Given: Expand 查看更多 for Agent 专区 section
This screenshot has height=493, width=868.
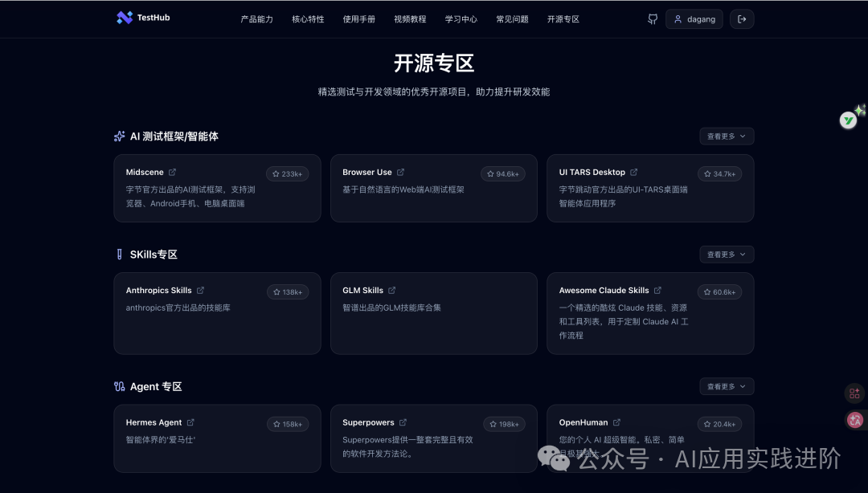Looking at the screenshot, I should click(x=727, y=386).
